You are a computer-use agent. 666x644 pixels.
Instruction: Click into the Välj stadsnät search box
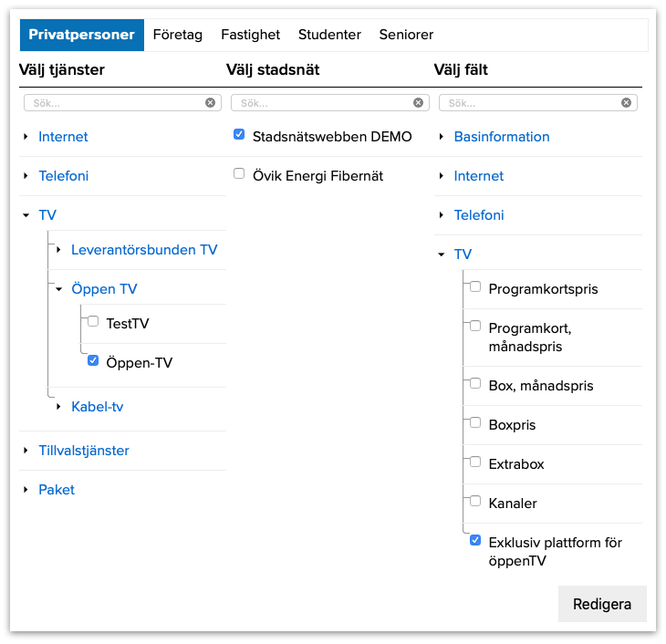[x=321, y=103]
